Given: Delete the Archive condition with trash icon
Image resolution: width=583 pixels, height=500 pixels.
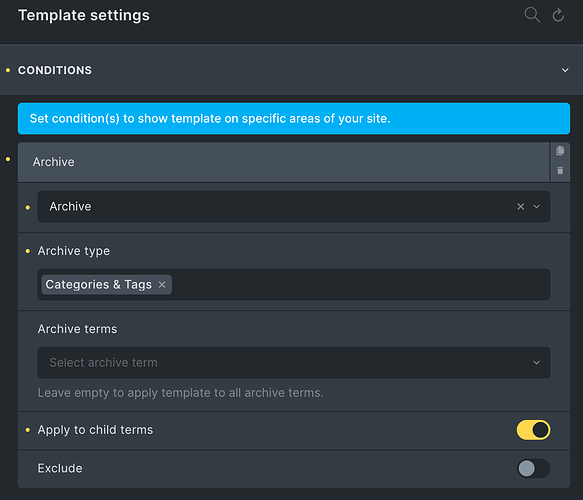Looking at the screenshot, I should (x=560, y=170).
